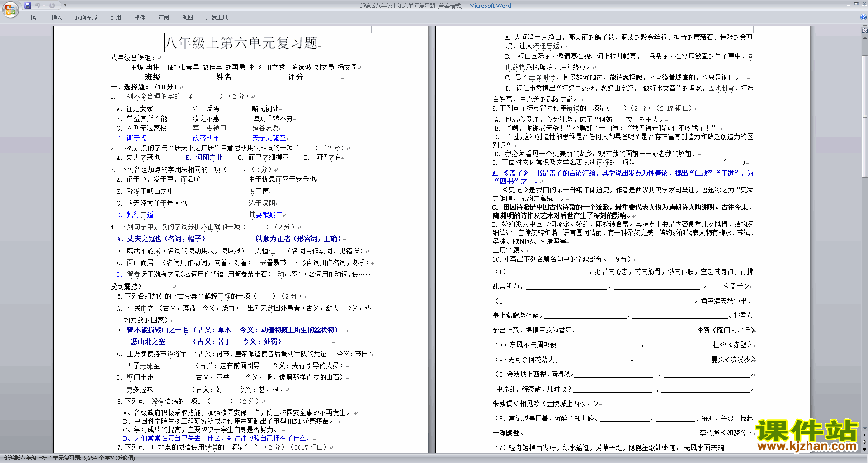Click the Save icon in Quick Access toolbar
The image size is (868, 463).
(28, 5)
